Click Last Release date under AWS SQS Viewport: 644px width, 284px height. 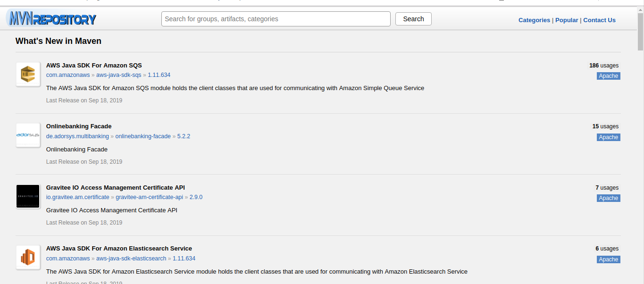[x=84, y=100]
